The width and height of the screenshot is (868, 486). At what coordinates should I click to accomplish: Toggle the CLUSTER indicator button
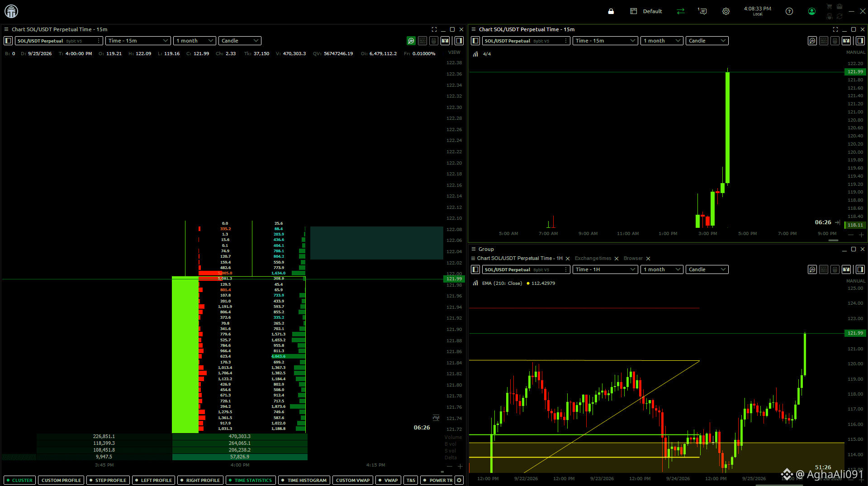pyautogui.click(x=19, y=480)
